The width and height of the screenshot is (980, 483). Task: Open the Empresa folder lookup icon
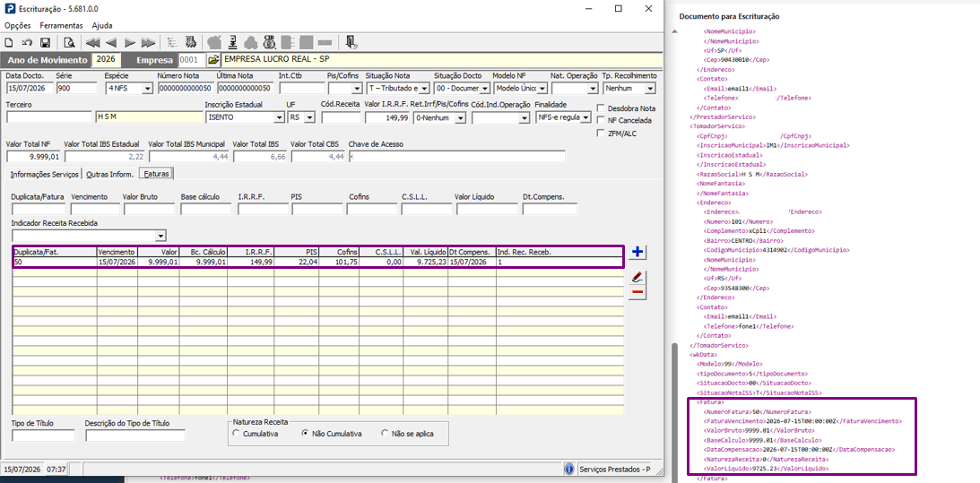tap(213, 60)
